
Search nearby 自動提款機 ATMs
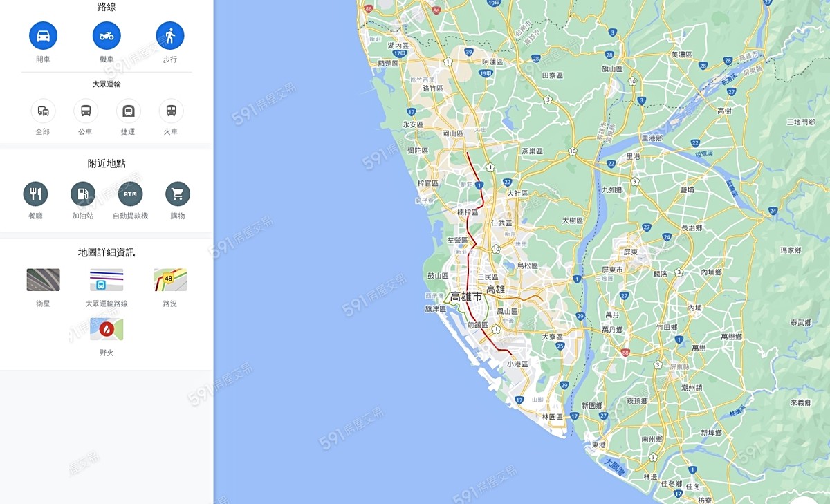click(x=130, y=194)
